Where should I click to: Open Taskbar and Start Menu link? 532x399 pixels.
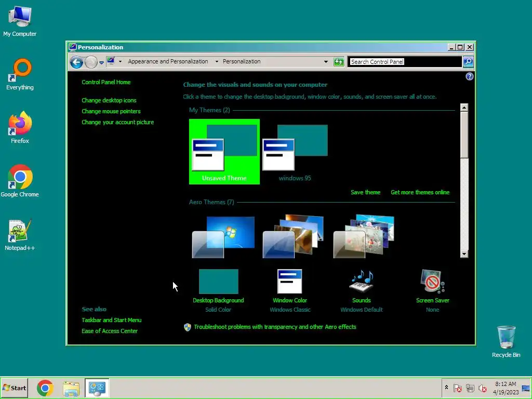point(112,320)
